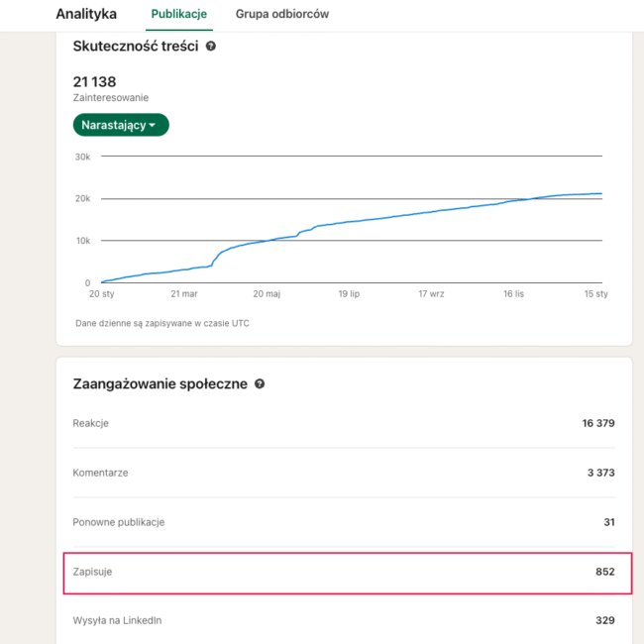Image resolution: width=644 pixels, height=644 pixels.
Task: Click the Zaangażowanie społeczne heading
Action: (161, 383)
